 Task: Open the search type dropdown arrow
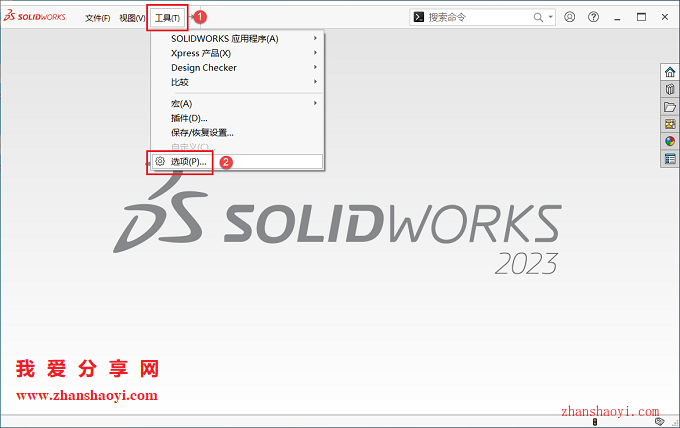click(550, 17)
